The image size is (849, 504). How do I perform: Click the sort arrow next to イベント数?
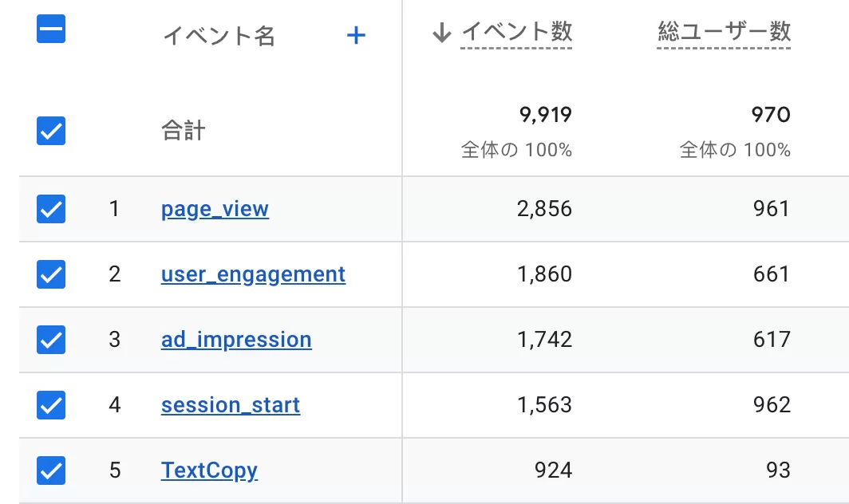[x=442, y=32]
